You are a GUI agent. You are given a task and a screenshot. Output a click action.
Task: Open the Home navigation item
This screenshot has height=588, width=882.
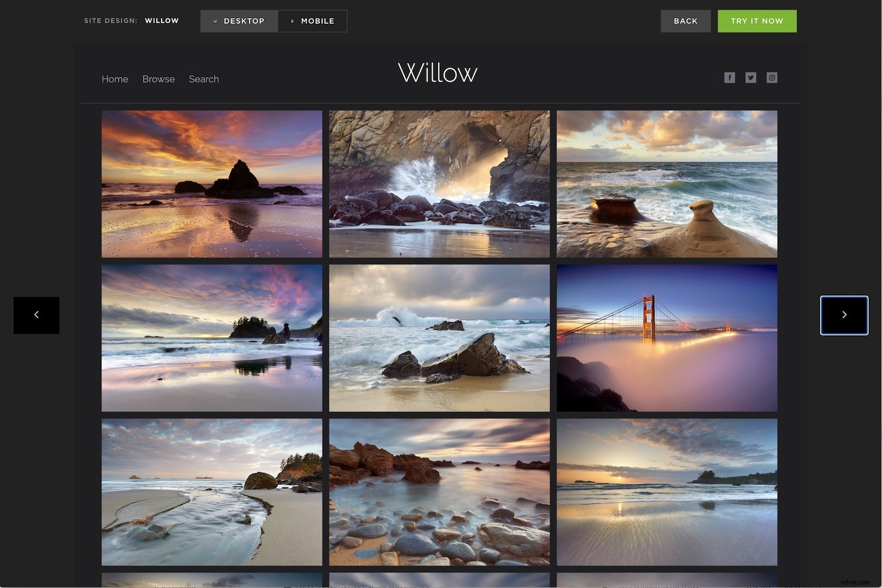tap(115, 79)
